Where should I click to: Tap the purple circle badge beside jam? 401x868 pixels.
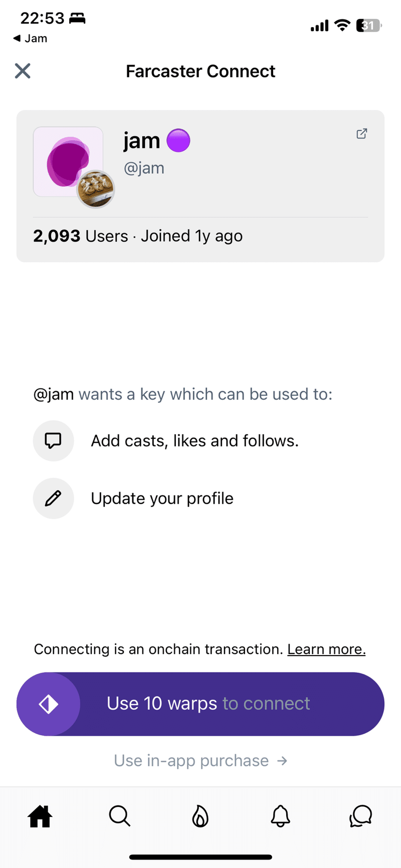(x=178, y=140)
